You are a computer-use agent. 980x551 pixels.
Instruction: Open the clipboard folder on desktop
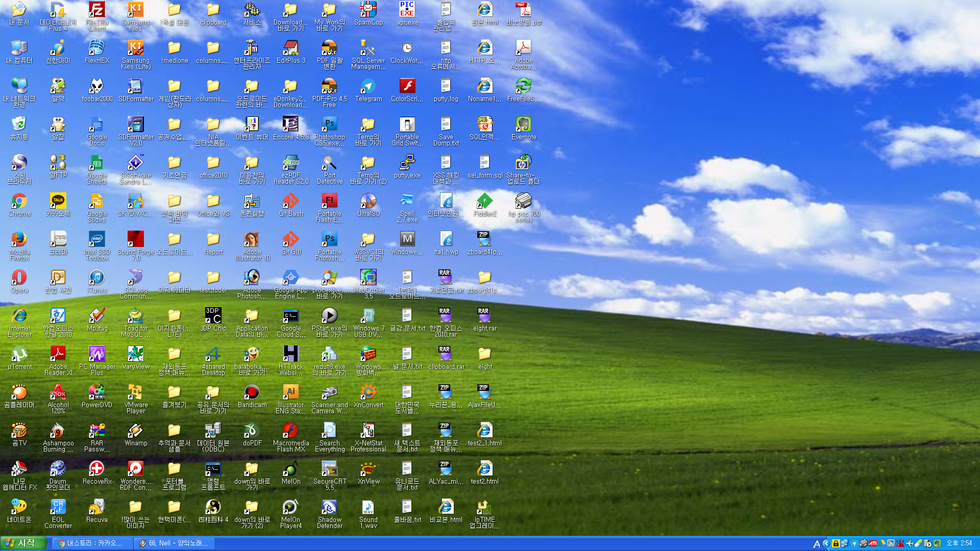[213, 13]
